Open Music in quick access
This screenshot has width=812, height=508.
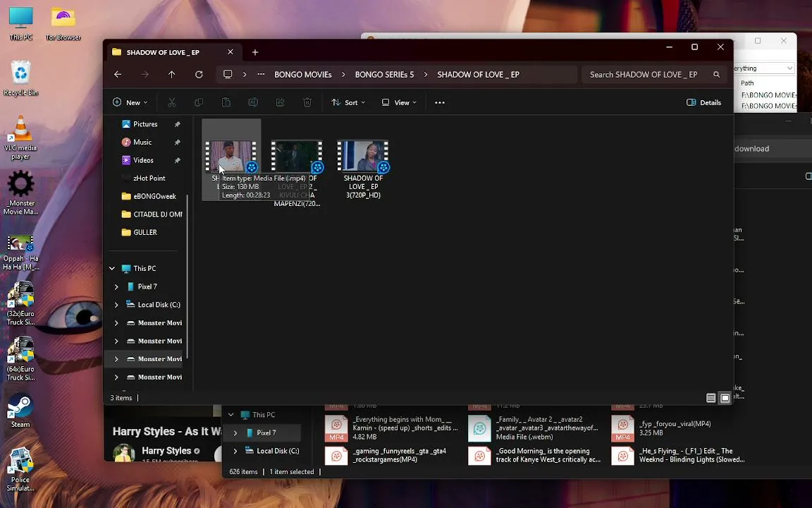click(x=142, y=142)
